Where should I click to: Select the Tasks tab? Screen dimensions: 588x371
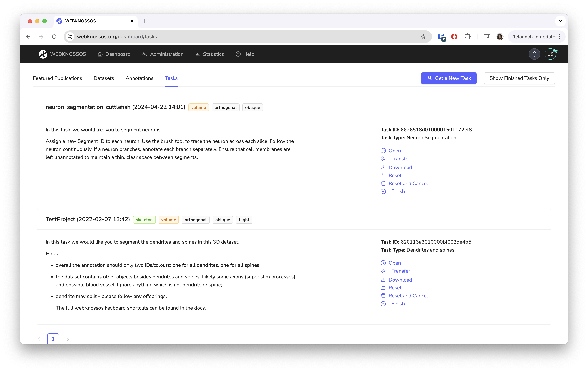[171, 78]
